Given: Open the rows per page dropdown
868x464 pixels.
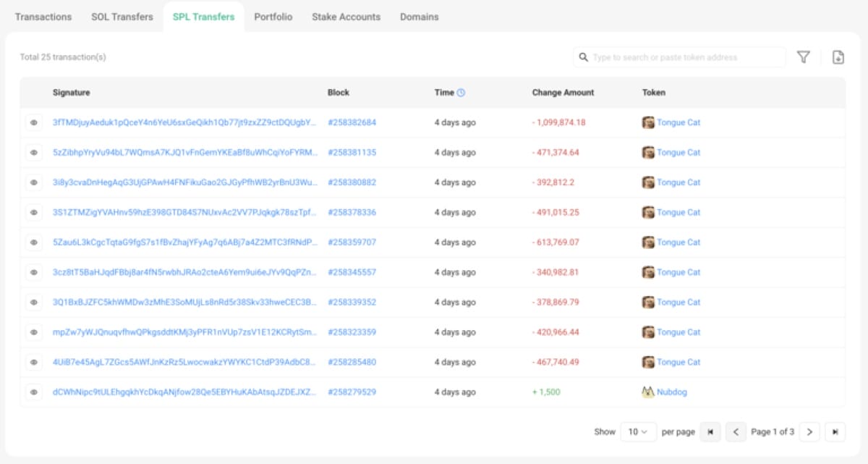Looking at the screenshot, I should pyautogui.click(x=638, y=431).
